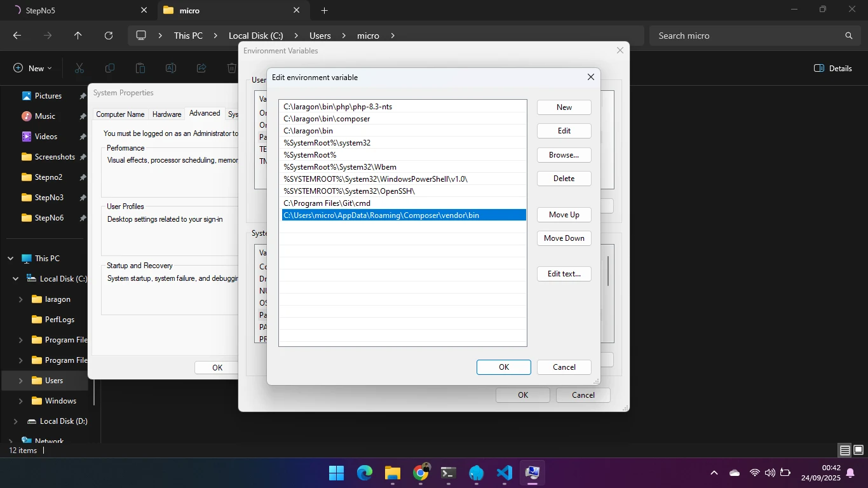Viewport: 868px width, 488px height.
Task: Collapse the This PC tree node
Action: [x=11, y=259]
